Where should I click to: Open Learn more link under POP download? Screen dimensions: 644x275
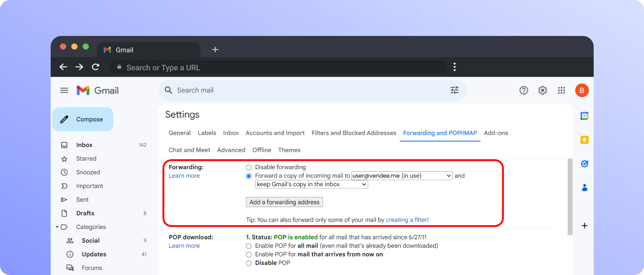click(184, 246)
